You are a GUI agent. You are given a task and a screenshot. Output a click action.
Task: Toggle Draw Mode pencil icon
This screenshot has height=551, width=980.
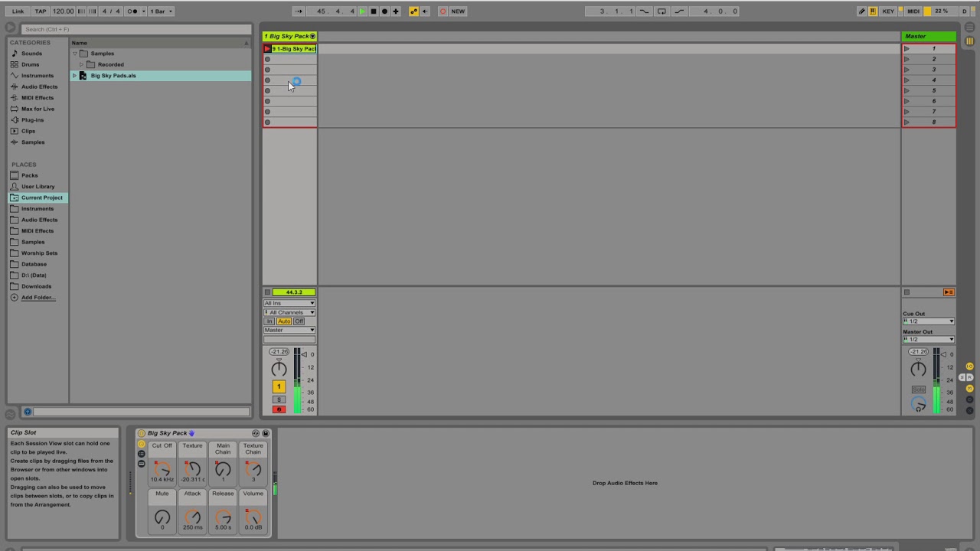click(x=861, y=11)
